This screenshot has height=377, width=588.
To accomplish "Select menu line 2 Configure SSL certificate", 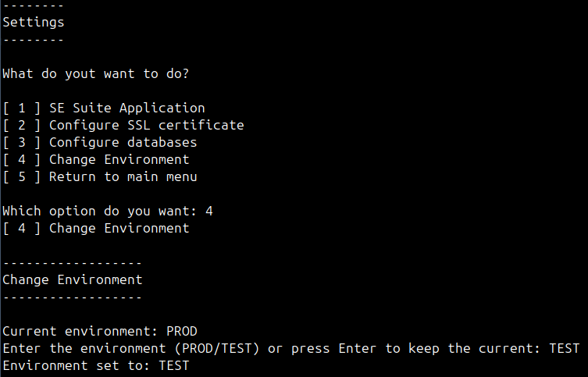I will (123, 126).
